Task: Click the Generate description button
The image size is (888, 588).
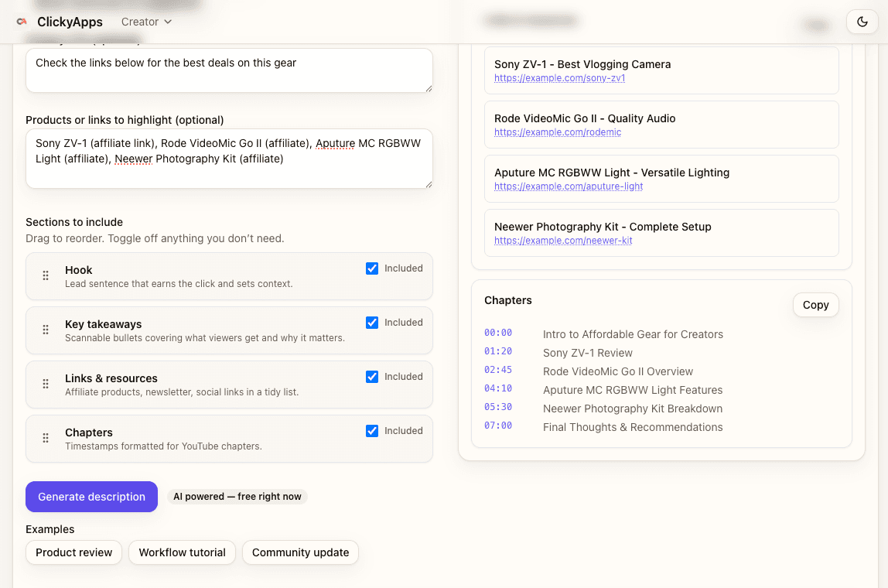Action: click(91, 497)
